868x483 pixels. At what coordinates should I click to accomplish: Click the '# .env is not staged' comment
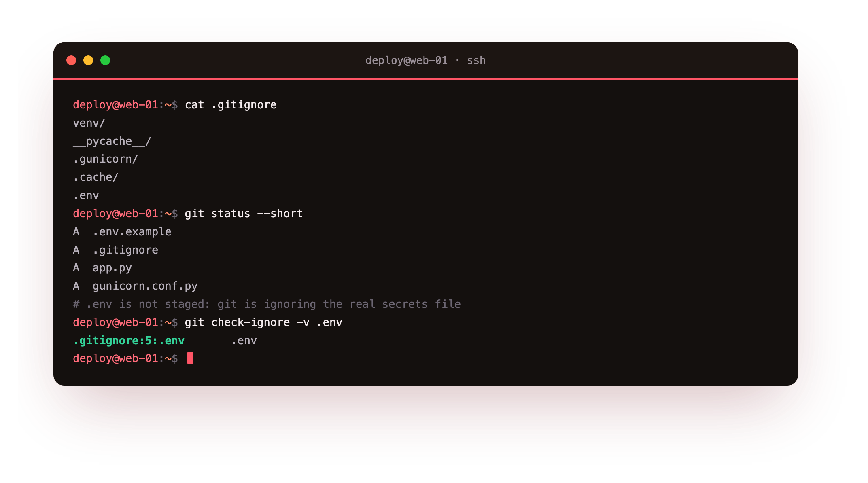pyautogui.click(x=267, y=304)
